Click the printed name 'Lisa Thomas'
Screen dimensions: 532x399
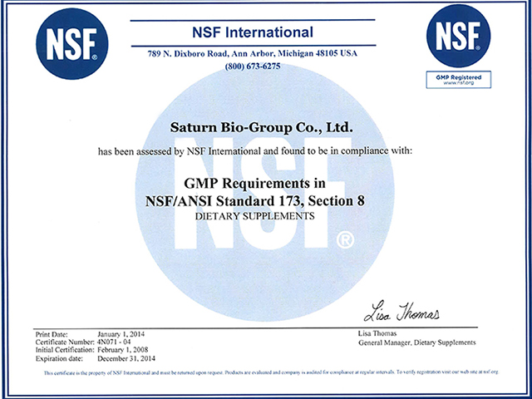pos(377,333)
